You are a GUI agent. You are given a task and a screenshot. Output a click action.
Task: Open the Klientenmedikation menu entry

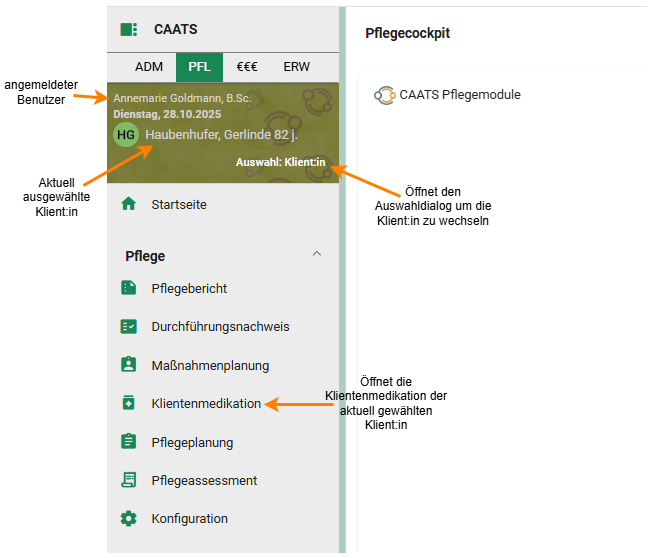206,404
